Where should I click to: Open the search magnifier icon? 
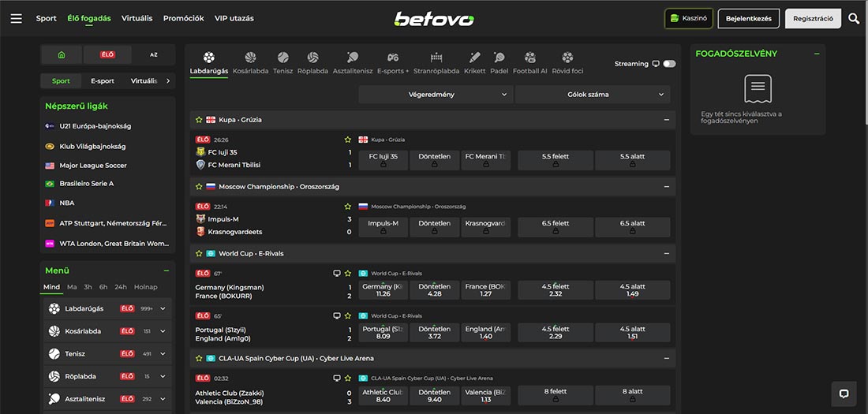854,18
